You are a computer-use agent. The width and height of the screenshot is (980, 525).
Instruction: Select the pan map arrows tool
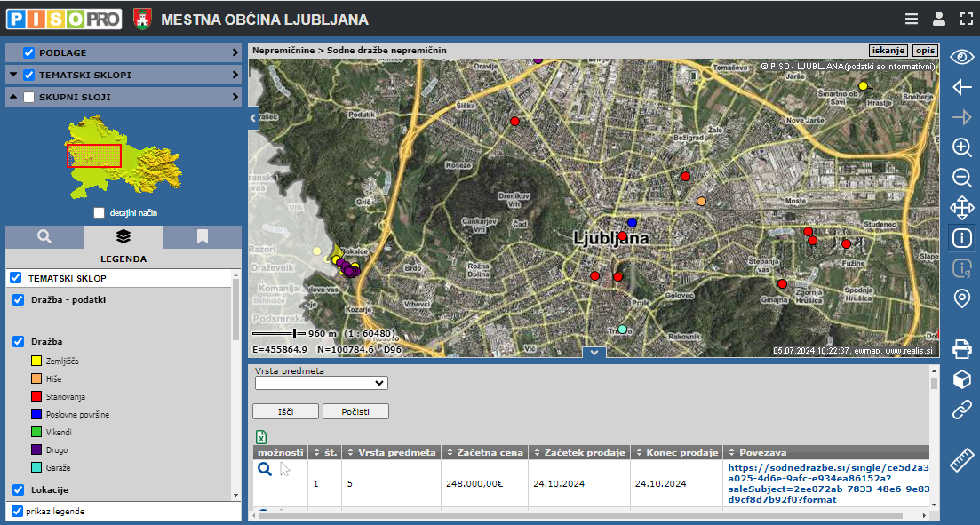point(961,208)
